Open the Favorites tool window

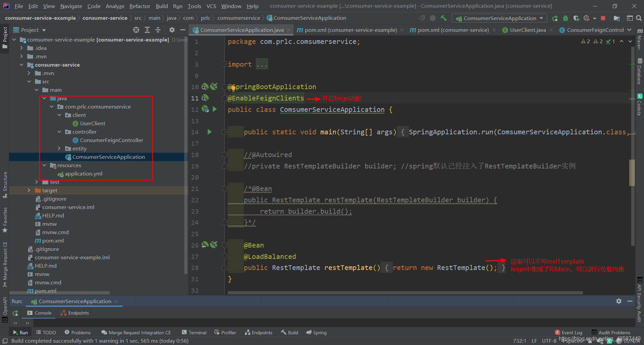5,220
